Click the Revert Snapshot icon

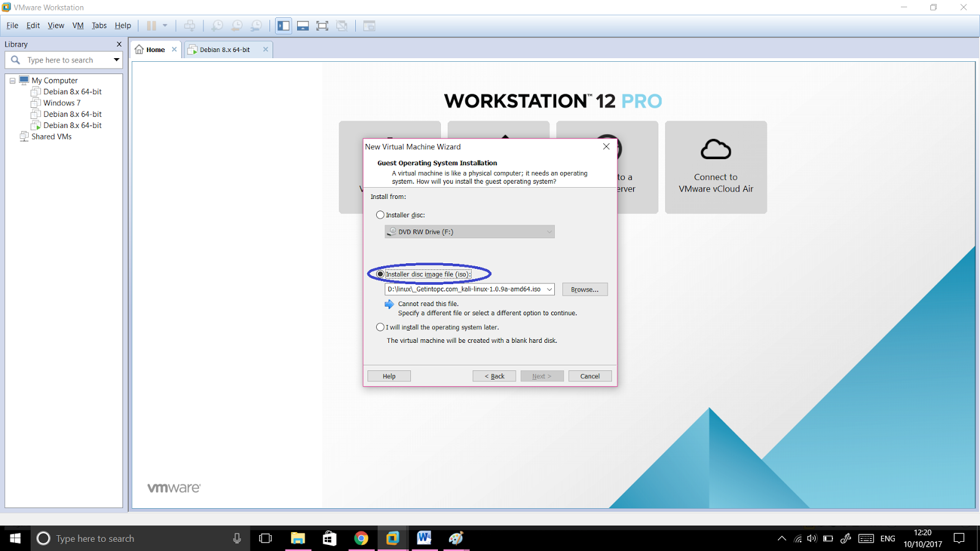[x=237, y=26]
